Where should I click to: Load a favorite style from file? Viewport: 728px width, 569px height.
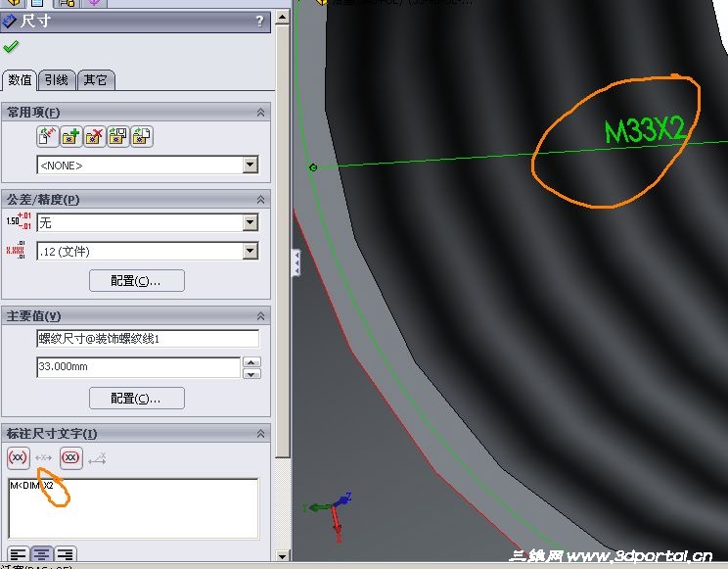point(142,137)
